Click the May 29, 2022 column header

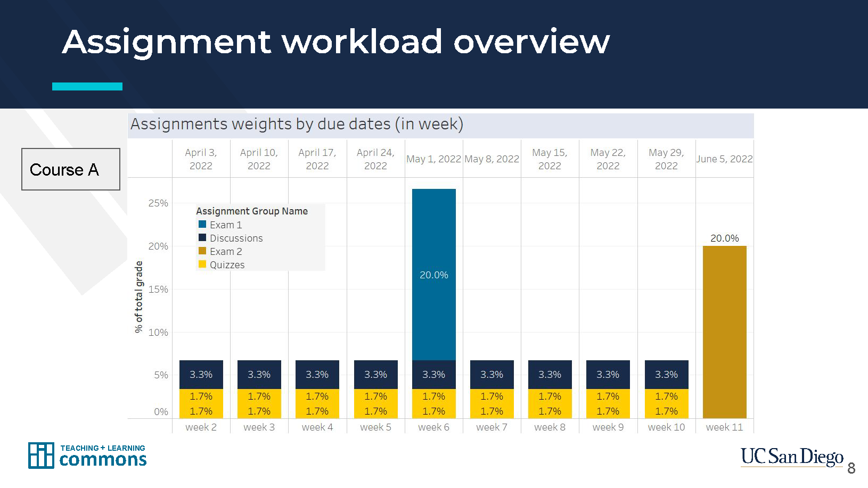coord(666,159)
